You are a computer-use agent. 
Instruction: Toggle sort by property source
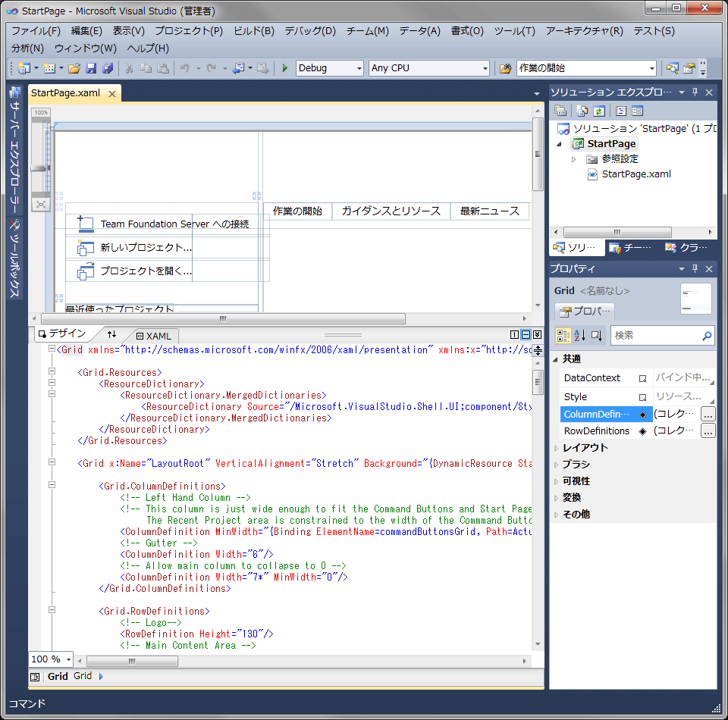[597, 336]
